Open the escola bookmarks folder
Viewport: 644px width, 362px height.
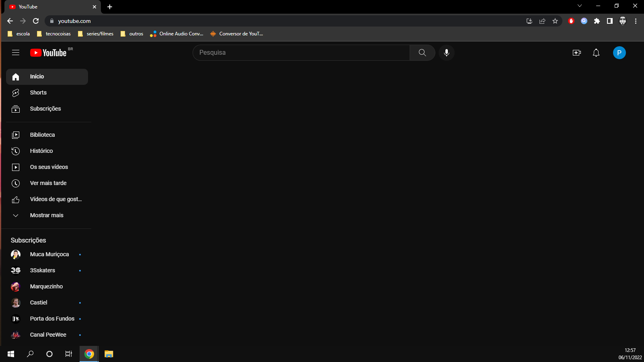click(19, 34)
